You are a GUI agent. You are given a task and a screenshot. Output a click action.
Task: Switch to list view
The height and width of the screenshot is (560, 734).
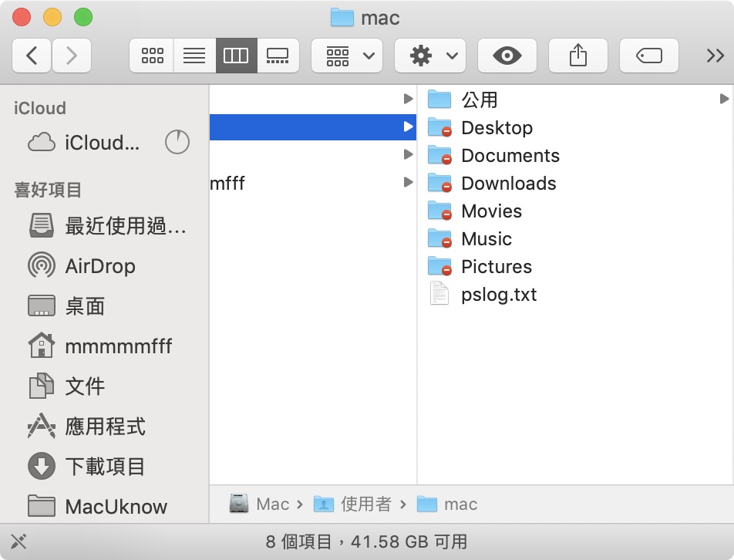click(194, 56)
